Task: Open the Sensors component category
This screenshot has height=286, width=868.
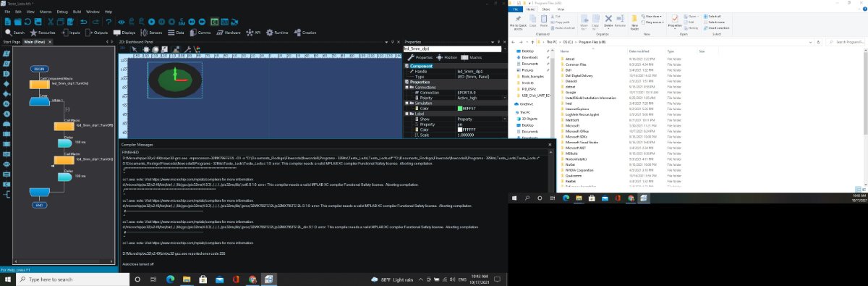Action: (152, 33)
